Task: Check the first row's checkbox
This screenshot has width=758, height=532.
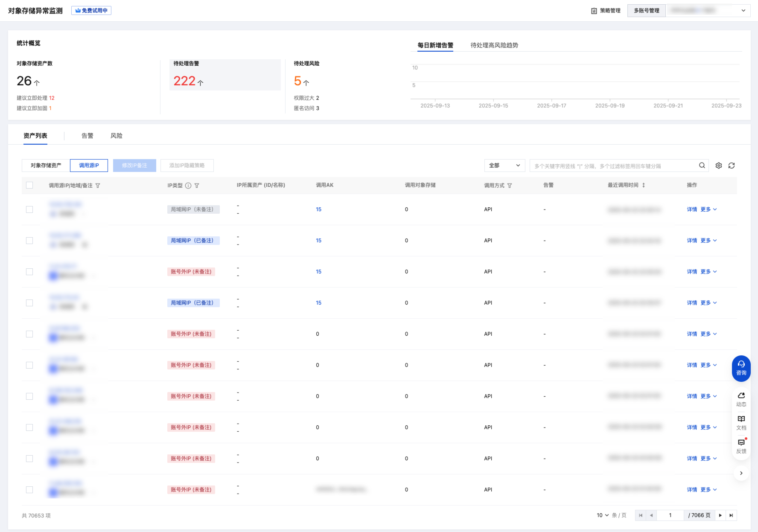Action: 29,209
